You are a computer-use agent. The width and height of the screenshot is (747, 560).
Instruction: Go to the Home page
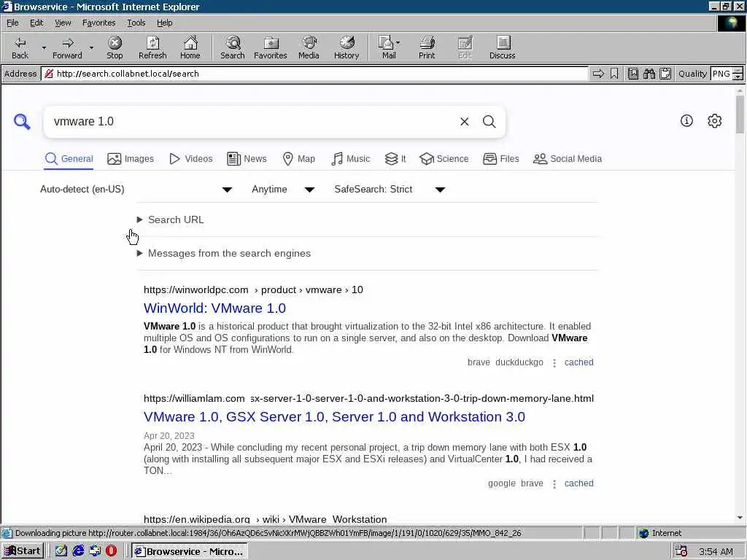[x=190, y=47]
